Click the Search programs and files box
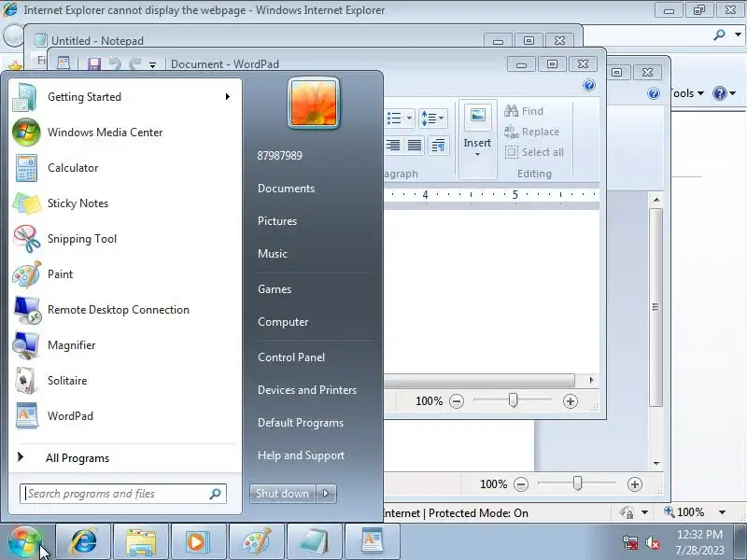This screenshot has height=560, width=747. point(123,494)
